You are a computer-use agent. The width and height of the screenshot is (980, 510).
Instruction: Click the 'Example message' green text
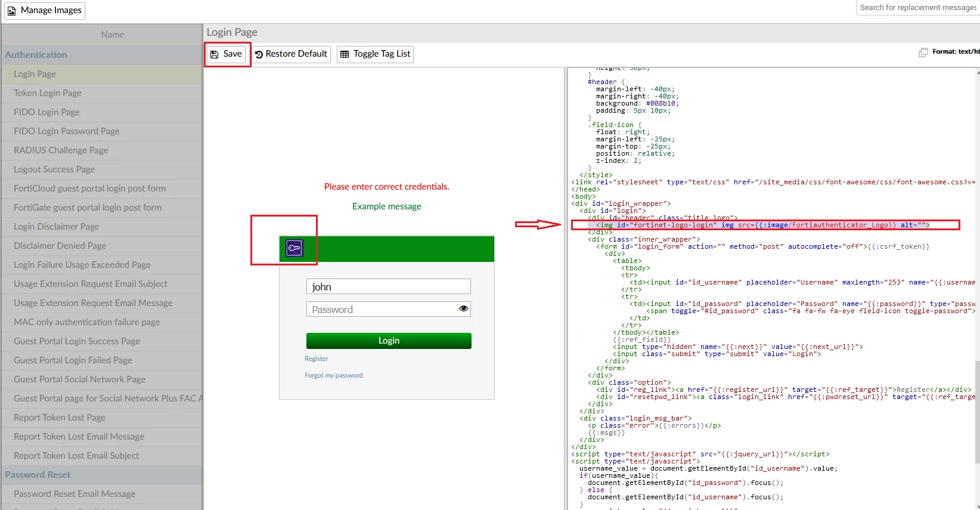pyautogui.click(x=387, y=206)
